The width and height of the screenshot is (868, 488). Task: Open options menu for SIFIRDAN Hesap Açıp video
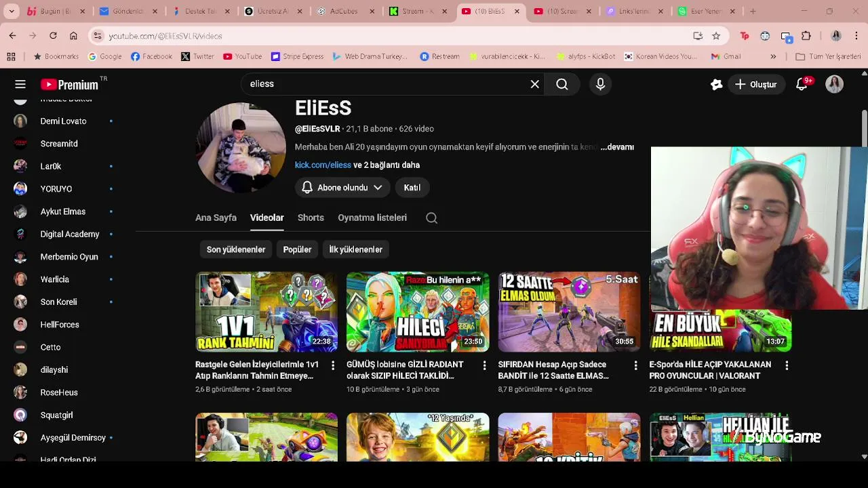point(635,365)
